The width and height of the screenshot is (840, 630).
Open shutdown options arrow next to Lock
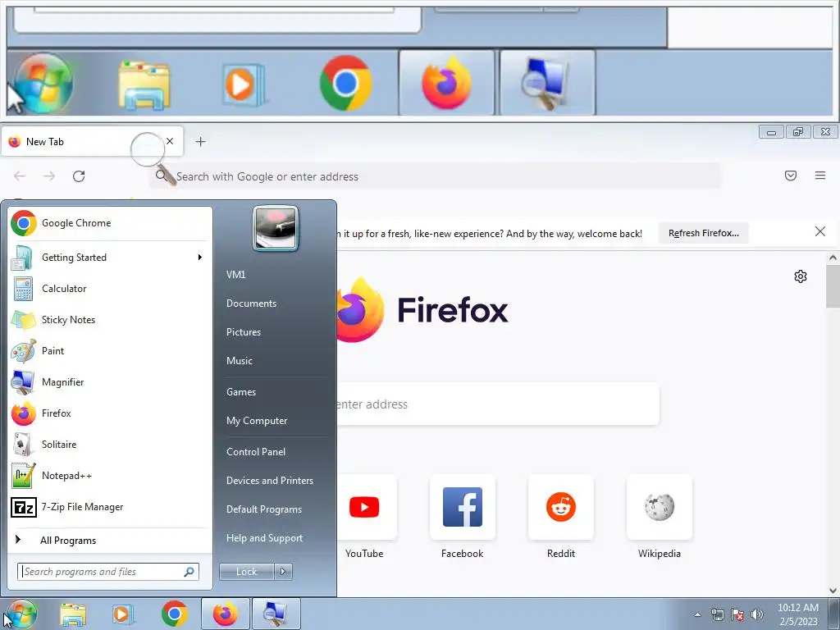tap(283, 572)
